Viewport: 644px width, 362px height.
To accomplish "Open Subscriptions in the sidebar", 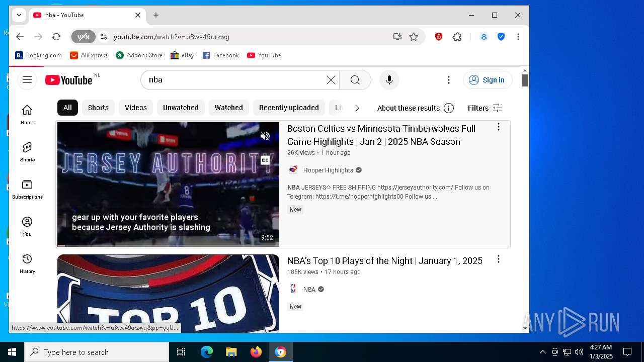I will point(27,189).
